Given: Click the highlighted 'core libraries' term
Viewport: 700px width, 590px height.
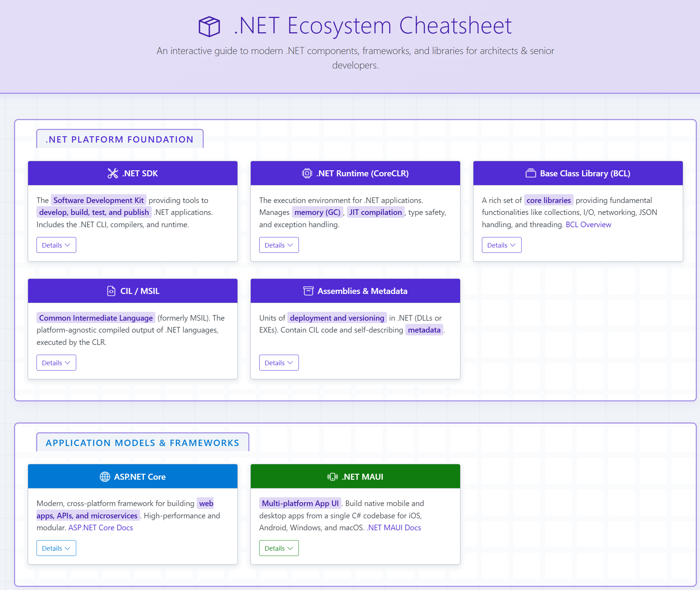Looking at the screenshot, I should [549, 200].
